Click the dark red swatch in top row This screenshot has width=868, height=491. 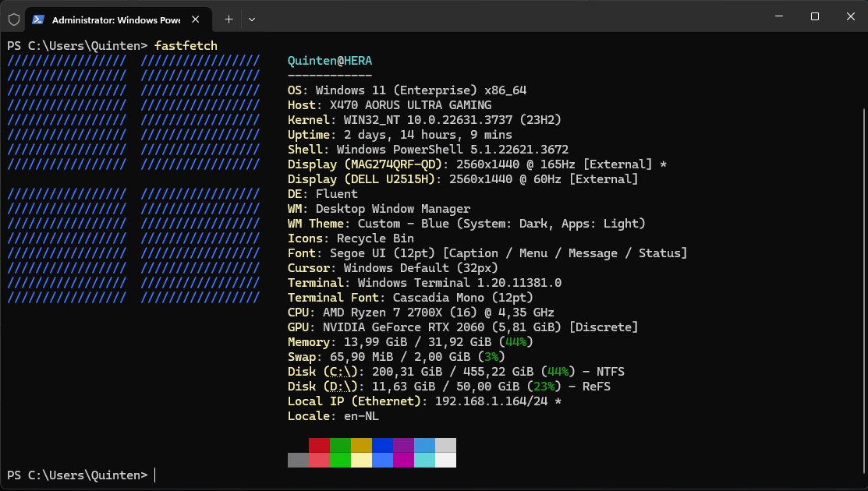click(319, 445)
